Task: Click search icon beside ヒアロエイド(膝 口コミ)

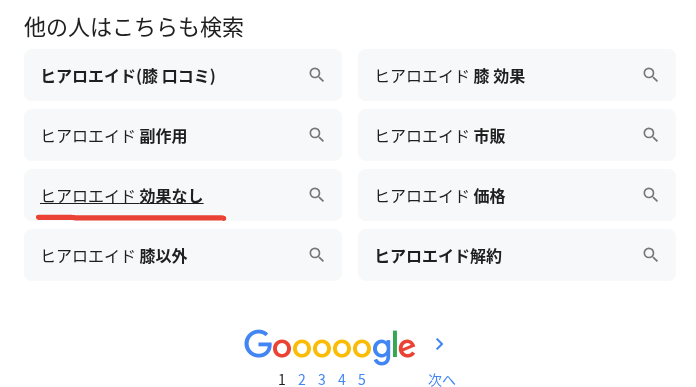Action: click(316, 75)
